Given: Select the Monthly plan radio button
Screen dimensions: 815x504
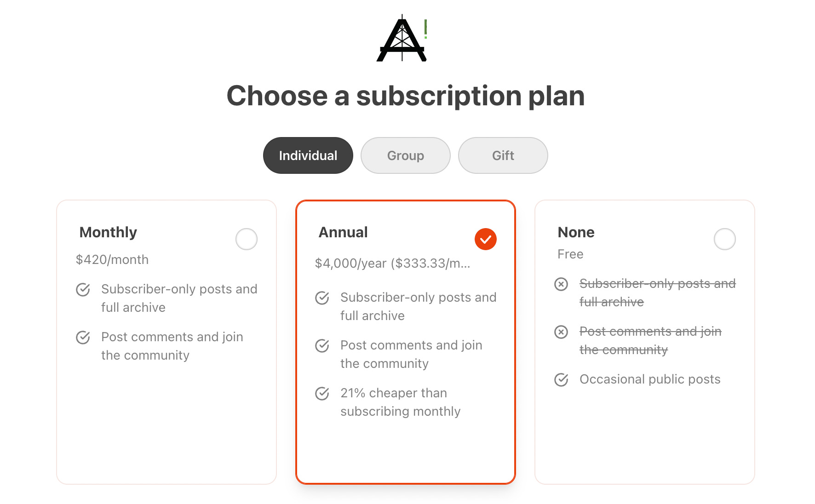Looking at the screenshot, I should pos(247,239).
